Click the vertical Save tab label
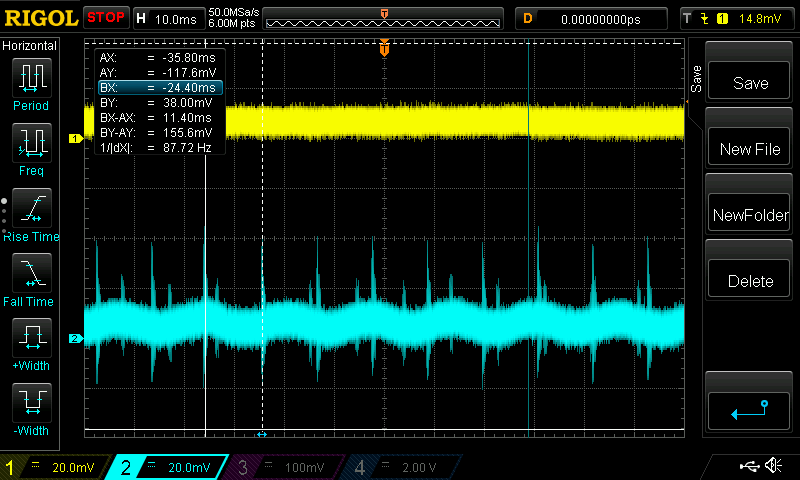Screen dimensions: 800x480 [696, 79]
